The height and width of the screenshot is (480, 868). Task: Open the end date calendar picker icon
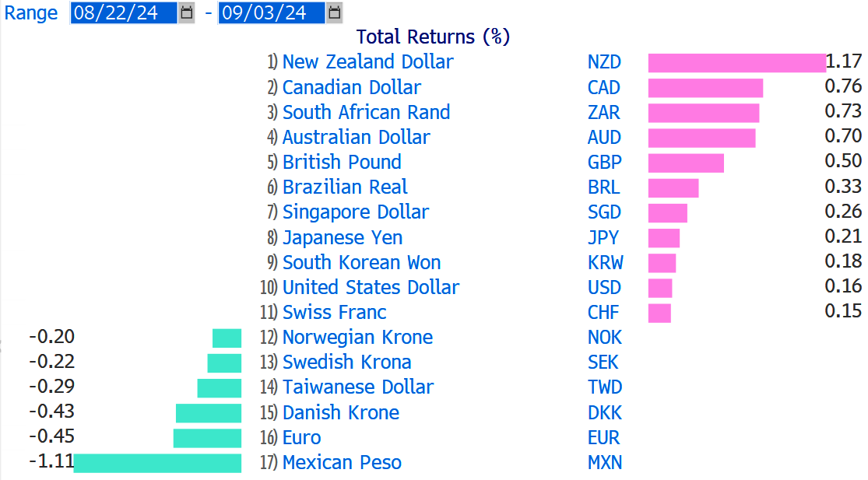[335, 12]
